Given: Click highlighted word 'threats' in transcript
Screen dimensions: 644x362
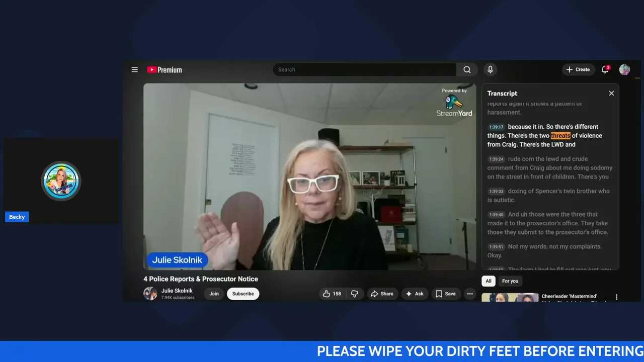Looking at the screenshot, I should point(560,136).
